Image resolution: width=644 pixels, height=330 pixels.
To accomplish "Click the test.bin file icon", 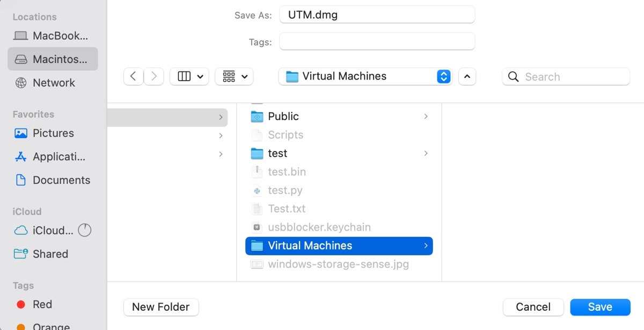I will click(x=257, y=172).
